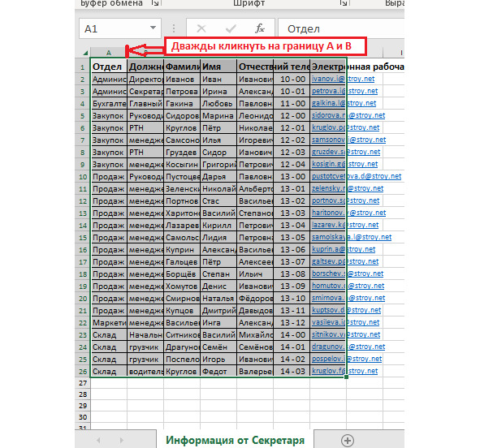Add a new sheet with plus icon

click(348, 441)
